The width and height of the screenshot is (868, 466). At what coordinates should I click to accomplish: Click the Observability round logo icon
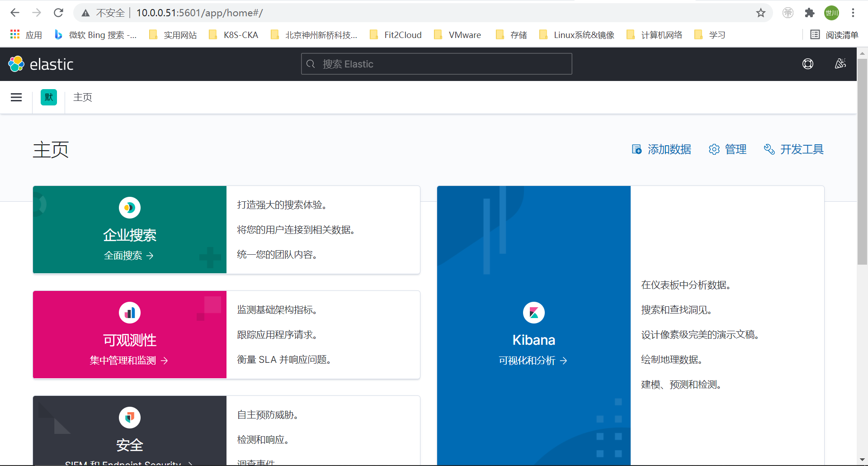(130, 313)
